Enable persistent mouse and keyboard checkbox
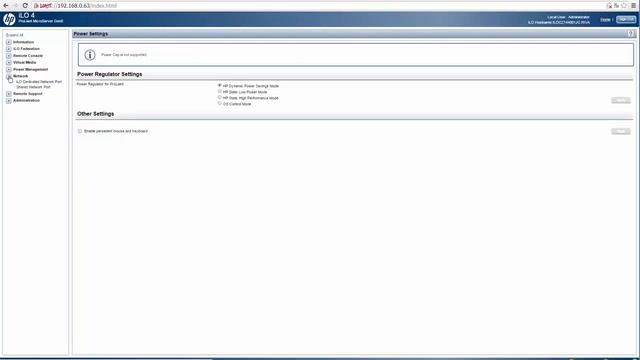This screenshot has height=360, width=640. (80, 131)
